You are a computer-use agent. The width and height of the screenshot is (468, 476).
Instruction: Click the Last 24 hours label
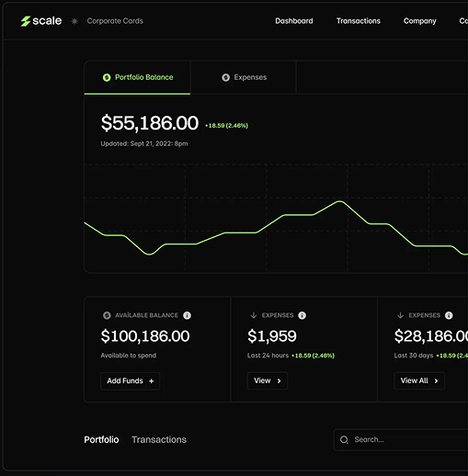268,356
